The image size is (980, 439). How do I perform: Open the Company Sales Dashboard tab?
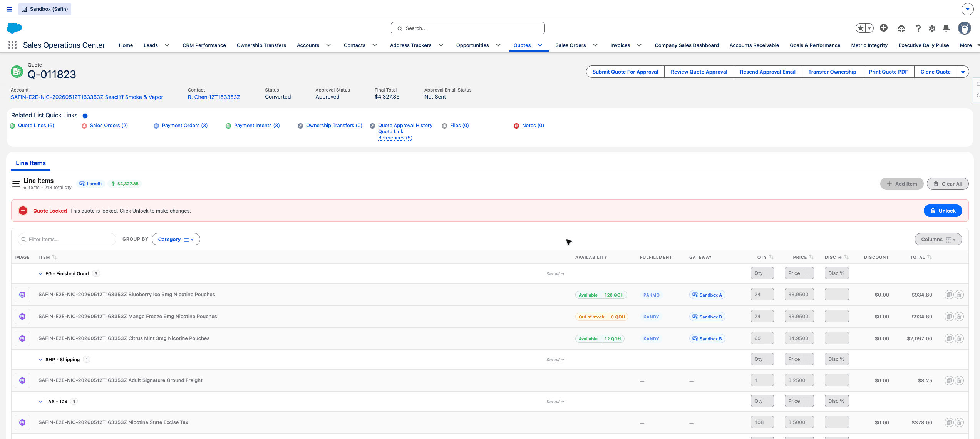click(x=687, y=45)
